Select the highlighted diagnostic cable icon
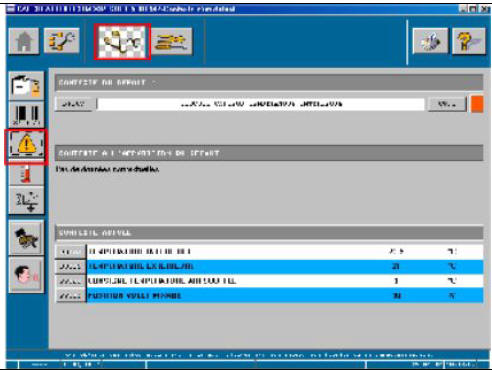The height and width of the screenshot is (370, 492). [x=122, y=42]
